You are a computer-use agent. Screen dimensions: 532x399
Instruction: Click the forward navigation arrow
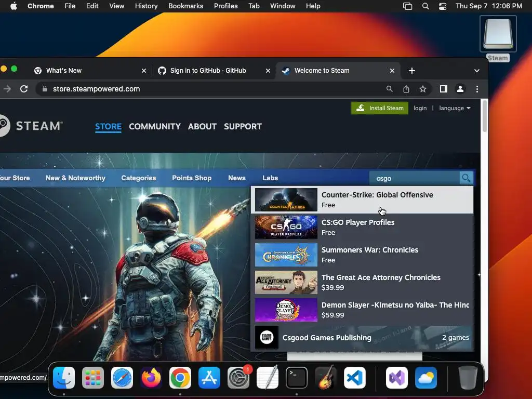(7, 89)
